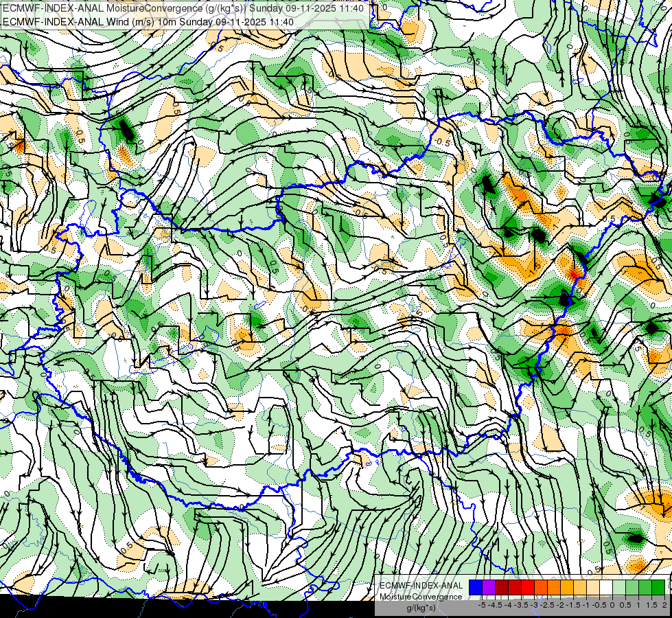Viewport: 672px width, 618px height.
Task: Click the '1.5' legend tick label
Action: click(651, 605)
